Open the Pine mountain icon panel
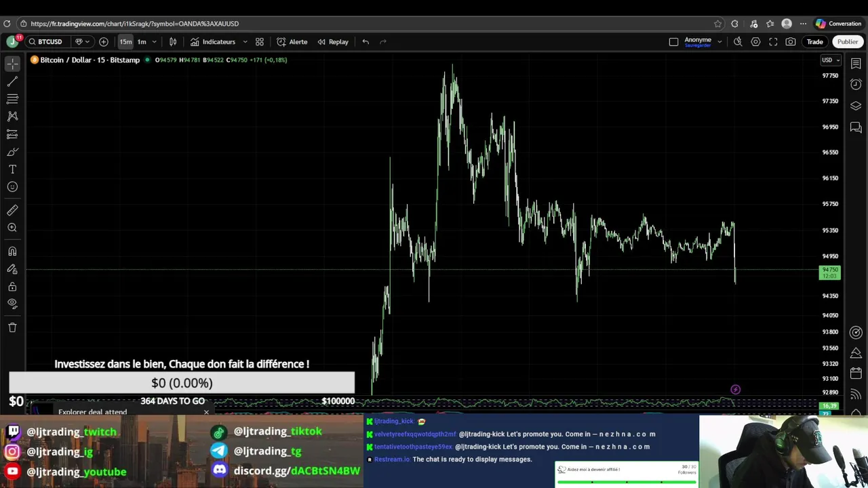Screen dimensions: 868x488 856,353
